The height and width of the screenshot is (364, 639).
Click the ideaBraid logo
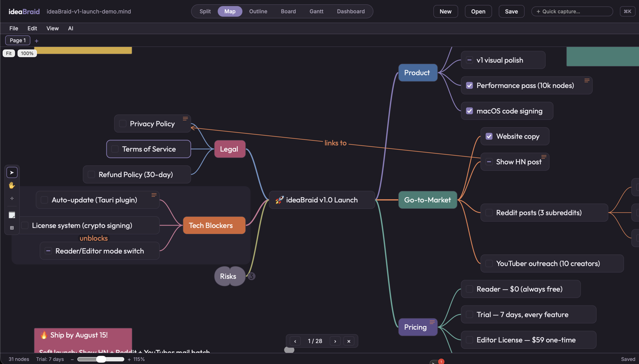click(24, 12)
